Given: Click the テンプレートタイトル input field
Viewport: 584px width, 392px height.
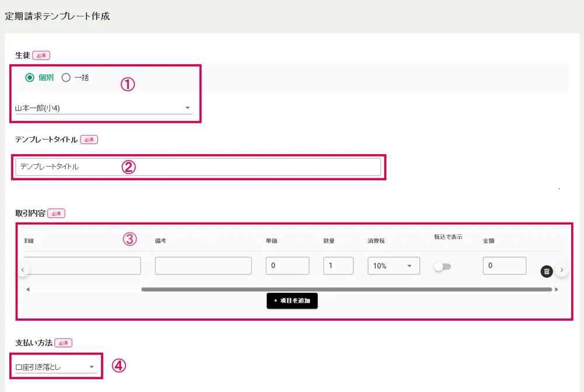Looking at the screenshot, I should (198, 166).
